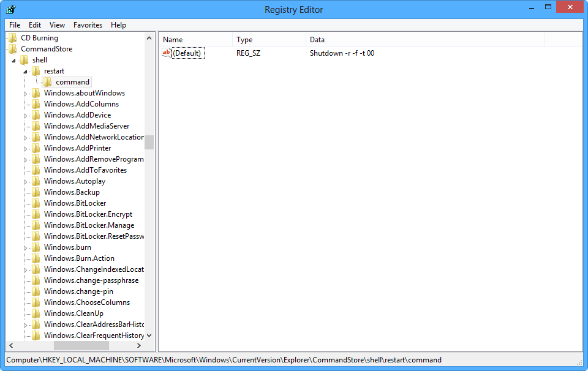Click the Windows.AddColumns folder icon
The height and width of the screenshot is (371, 588).
point(36,104)
